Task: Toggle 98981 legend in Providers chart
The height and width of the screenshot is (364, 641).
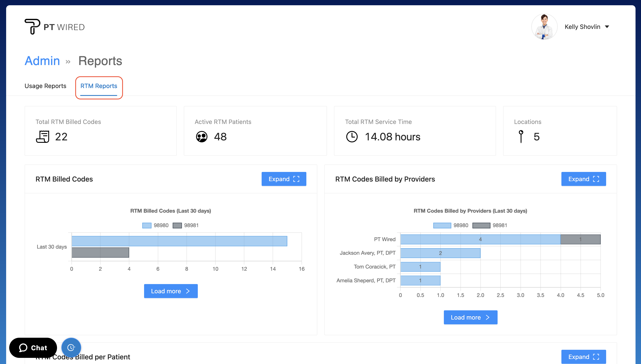Action: 489,225
